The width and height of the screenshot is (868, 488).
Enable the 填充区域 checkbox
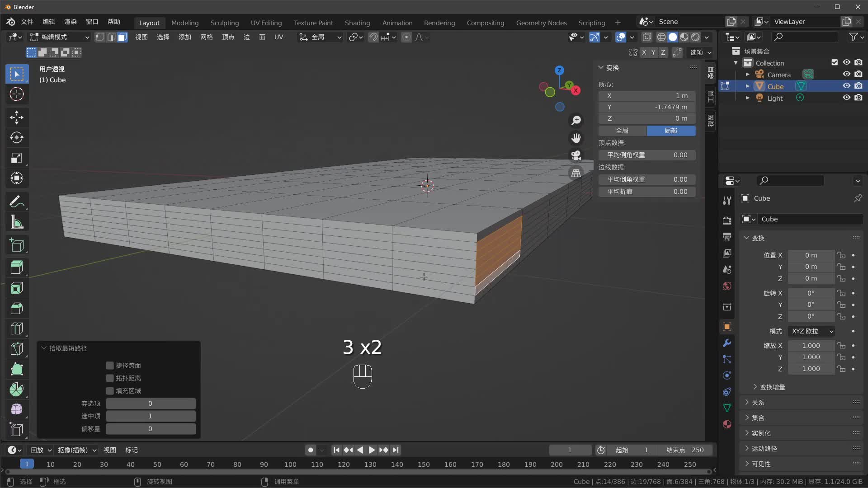[110, 390]
